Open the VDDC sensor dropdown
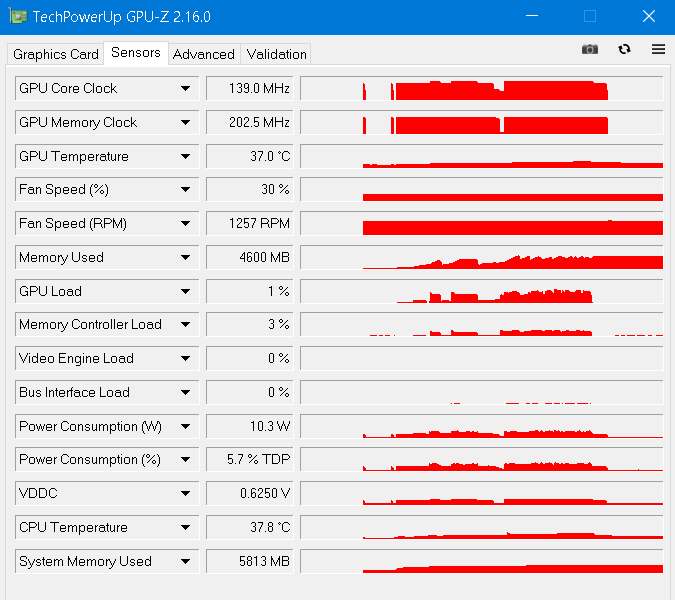Screen dimensions: 675x600 (x=185, y=493)
